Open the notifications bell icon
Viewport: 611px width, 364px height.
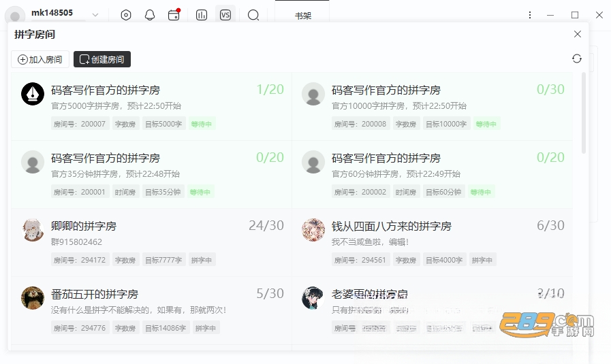point(150,15)
